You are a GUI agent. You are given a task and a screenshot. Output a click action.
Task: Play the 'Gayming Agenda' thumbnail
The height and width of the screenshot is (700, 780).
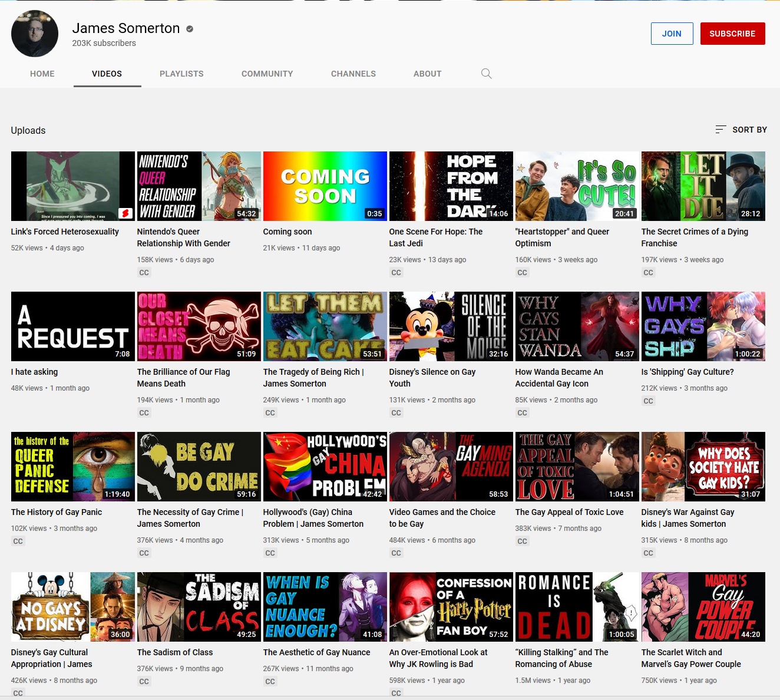tap(451, 467)
